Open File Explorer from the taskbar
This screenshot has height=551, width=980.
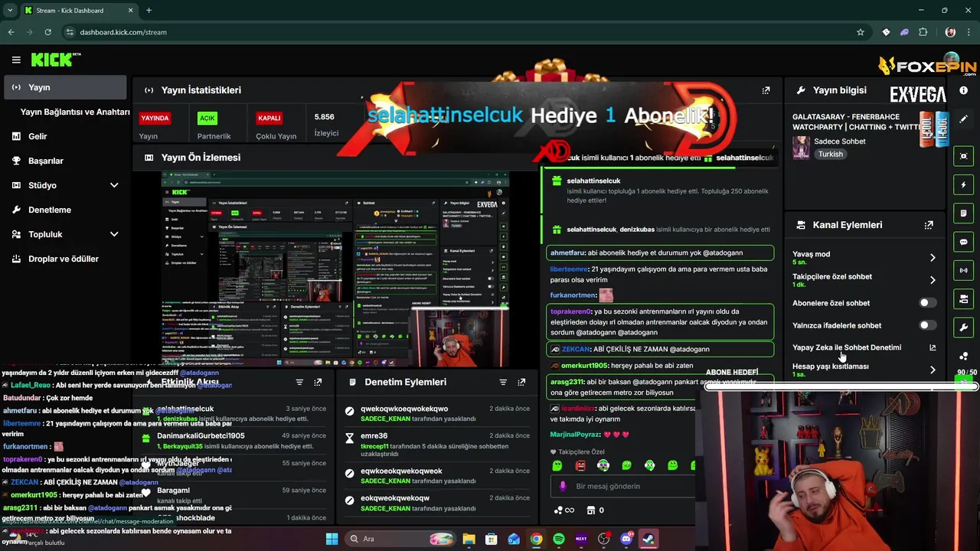(x=469, y=539)
